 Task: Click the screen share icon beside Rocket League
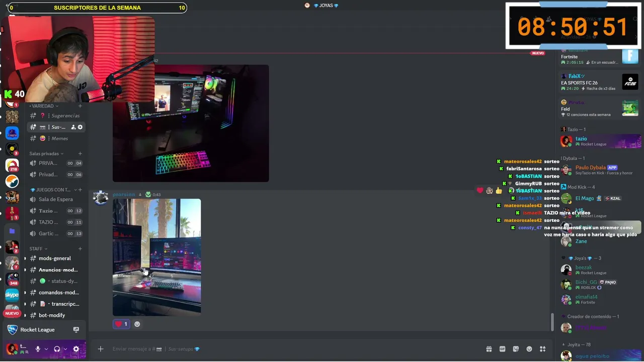click(76, 330)
